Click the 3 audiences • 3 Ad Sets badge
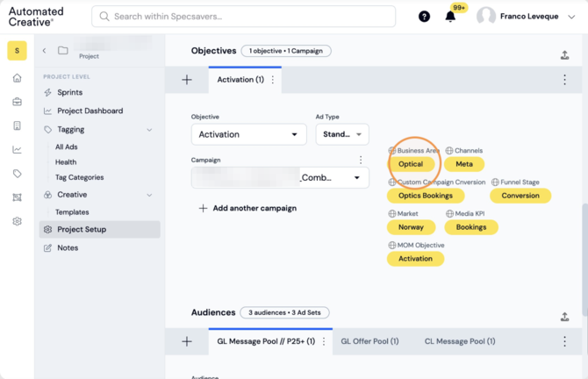This screenshot has width=588, height=379. [x=284, y=312]
